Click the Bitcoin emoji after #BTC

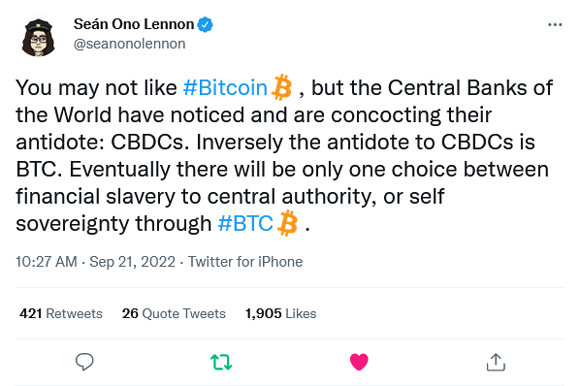pos(287,223)
